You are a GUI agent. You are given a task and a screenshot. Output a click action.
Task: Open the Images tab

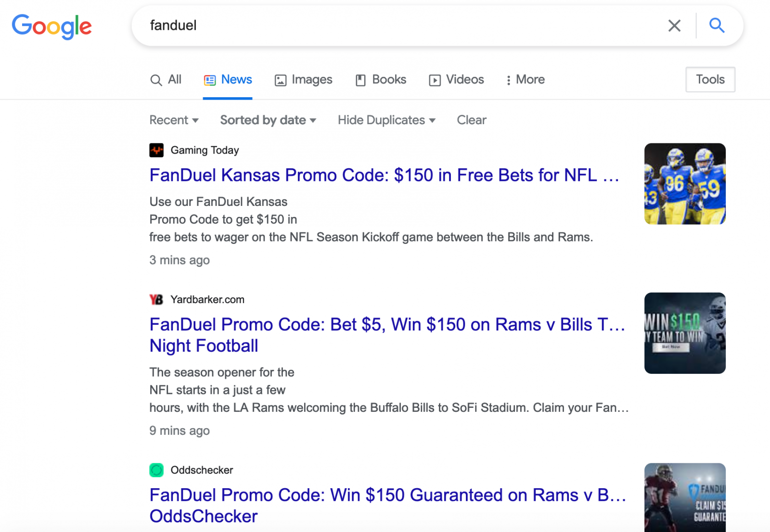pos(303,79)
